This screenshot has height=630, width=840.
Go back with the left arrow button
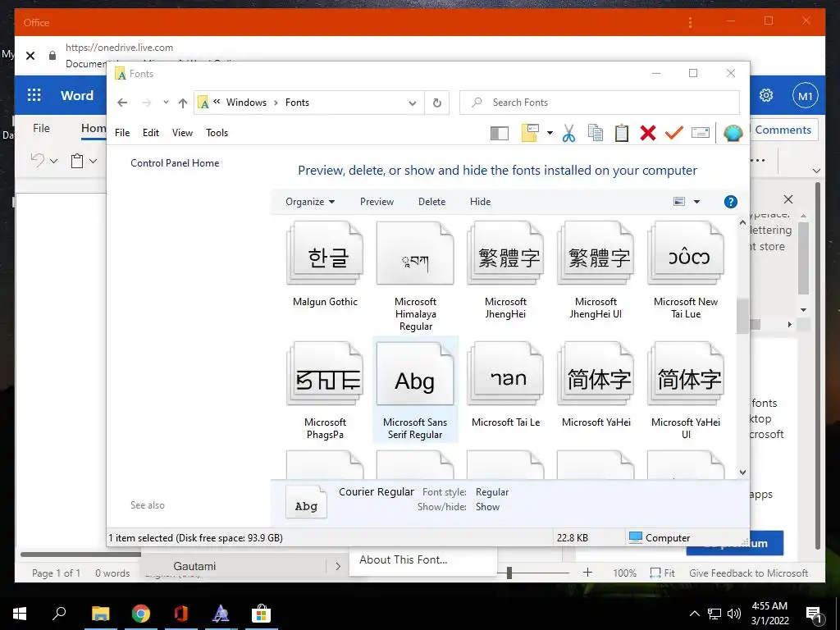(123, 103)
